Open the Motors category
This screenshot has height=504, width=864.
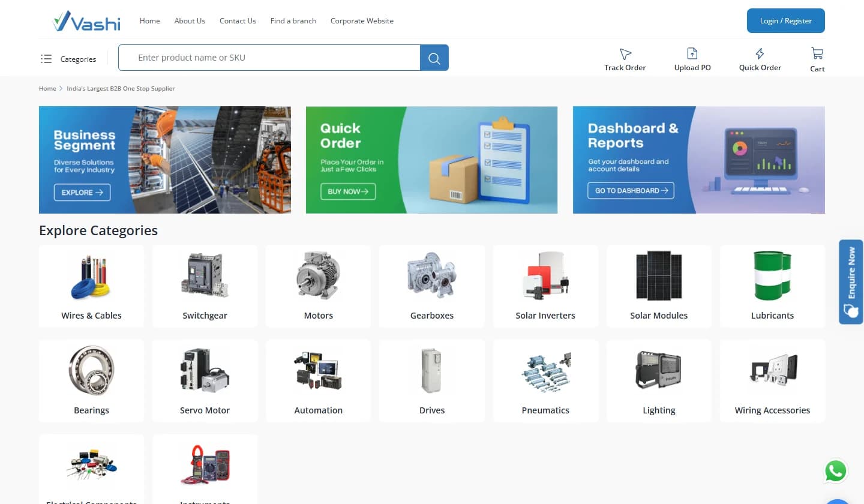[318, 286]
